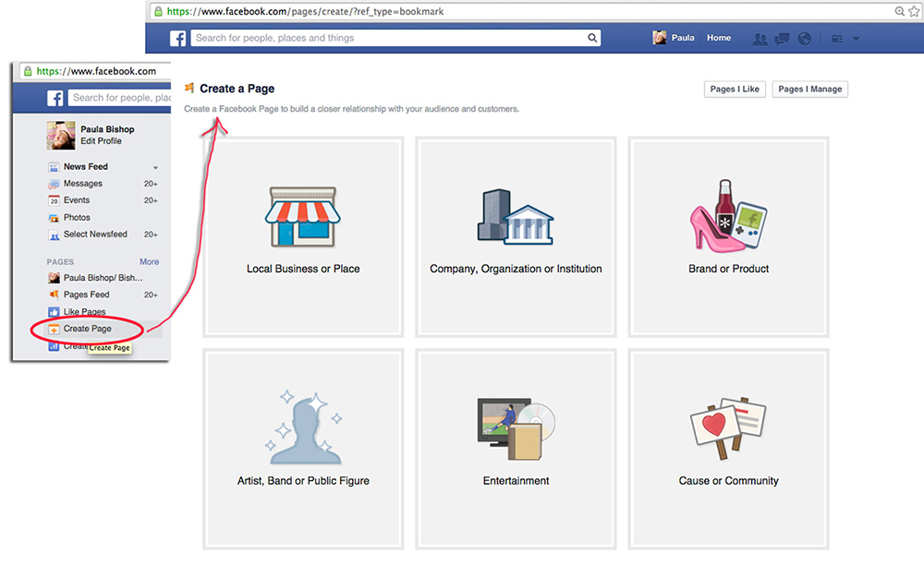This screenshot has width=924, height=566.
Task: Open Pages Feed in the sidebar
Action: pos(87,295)
